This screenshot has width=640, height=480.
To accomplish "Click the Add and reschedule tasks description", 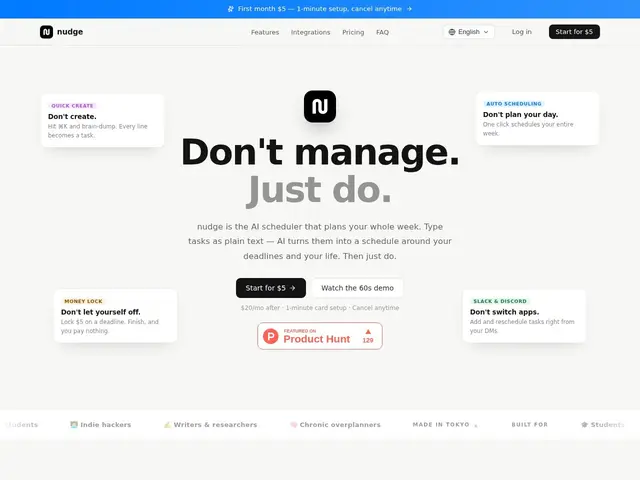I will pyautogui.click(x=522, y=326).
